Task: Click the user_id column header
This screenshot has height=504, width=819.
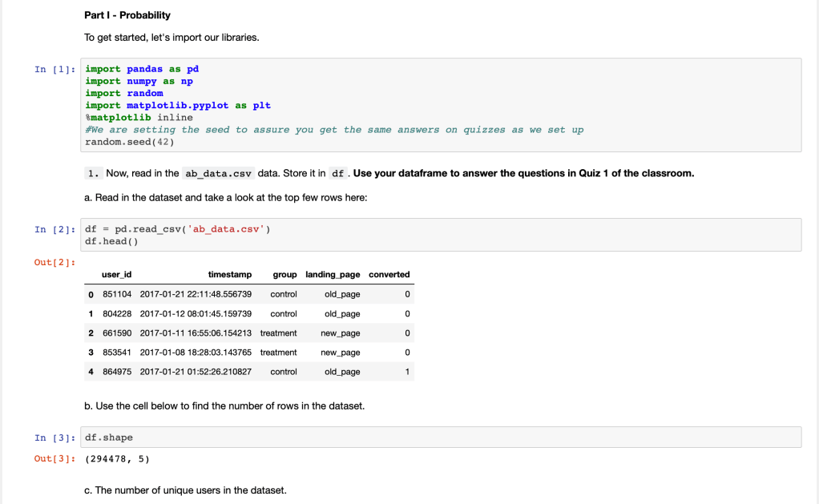Action: pyautogui.click(x=117, y=275)
